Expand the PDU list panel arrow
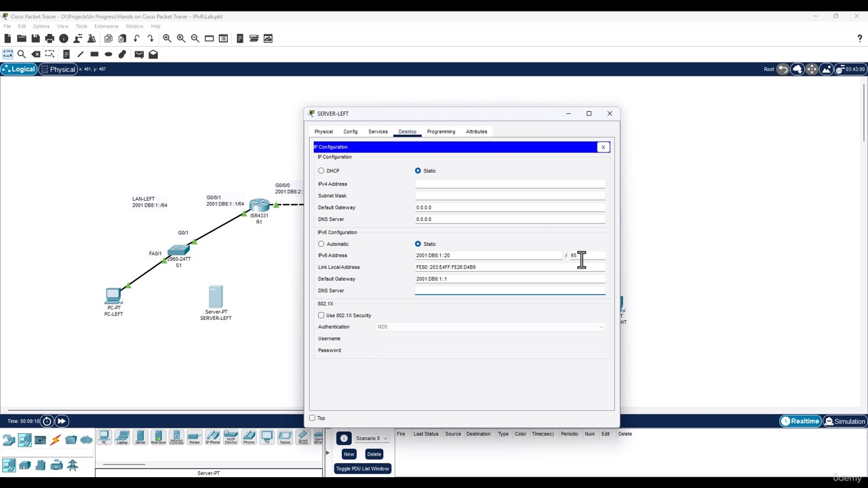Viewport: 868px width, 488px height. (327, 453)
